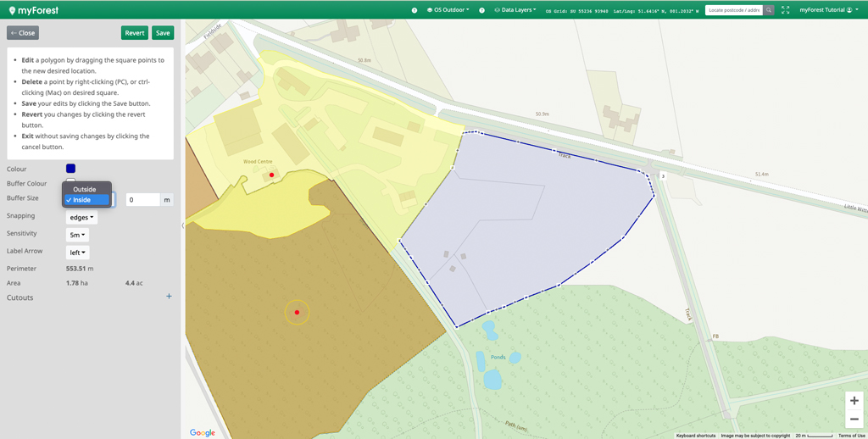
Task: Click the search magnifier icon
Action: pos(769,10)
